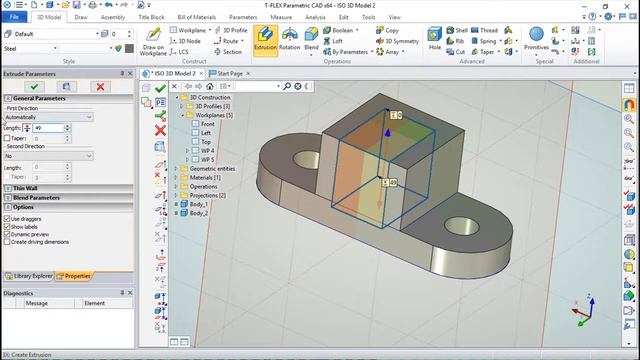
Task: Select the Top workplane in tree
Action: point(206,142)
